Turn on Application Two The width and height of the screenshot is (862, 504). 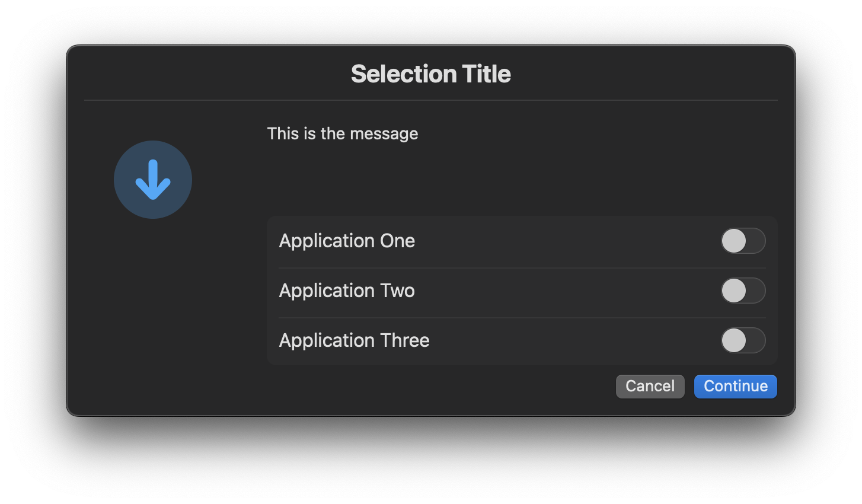[743, 291]
